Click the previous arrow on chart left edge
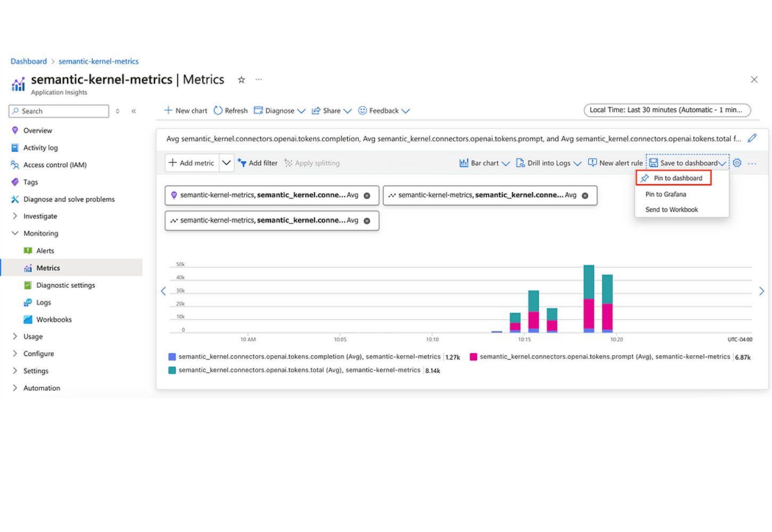772x532 pixels. 163,291
